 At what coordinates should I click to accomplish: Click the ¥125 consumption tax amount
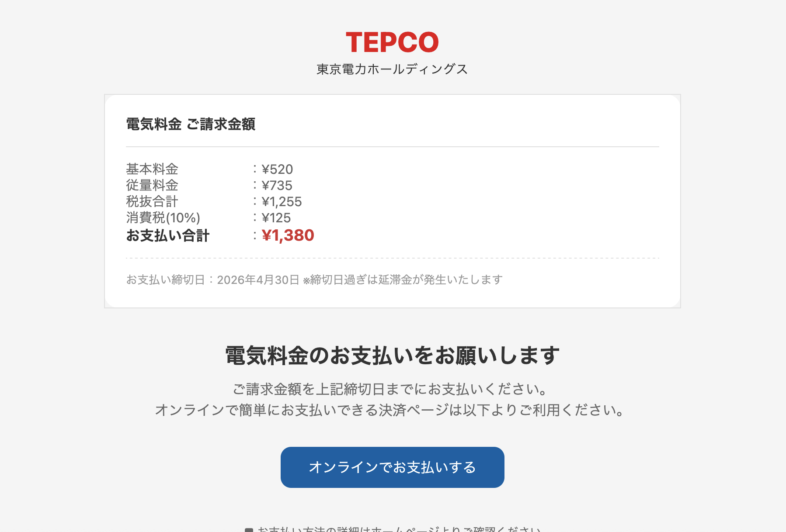pos(276,218)
